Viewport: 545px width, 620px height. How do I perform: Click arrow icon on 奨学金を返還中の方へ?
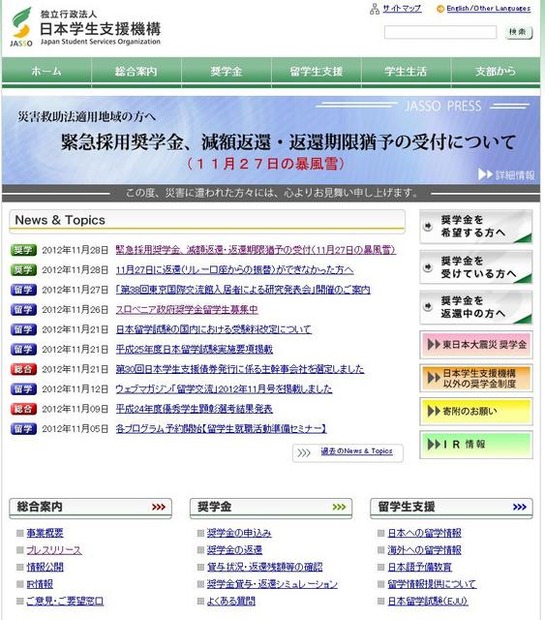pyautogui.click(x=428, y=306)
